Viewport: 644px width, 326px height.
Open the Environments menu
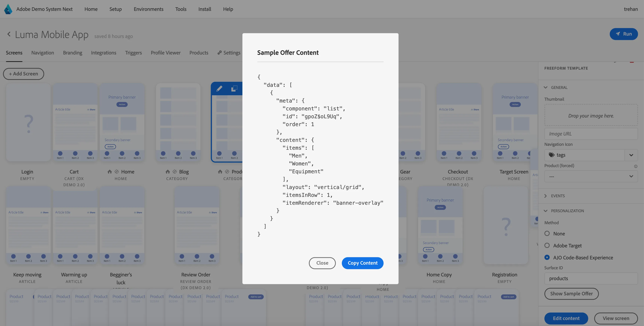coord(148,9)
